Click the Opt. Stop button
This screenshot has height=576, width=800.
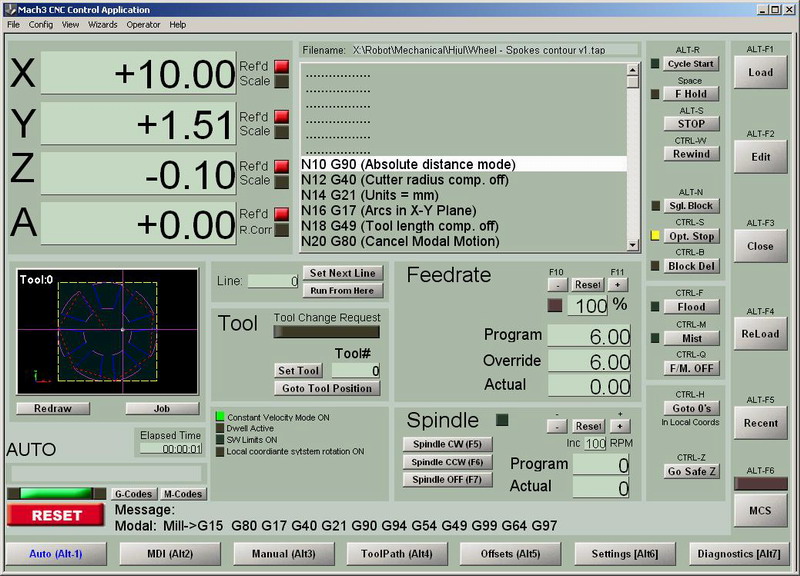tap(691, 236)
